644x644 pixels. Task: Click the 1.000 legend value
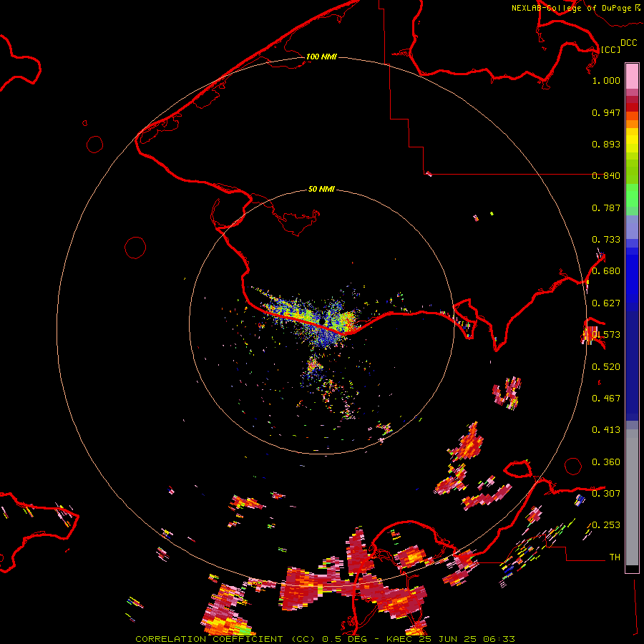[x=606, y=80]
